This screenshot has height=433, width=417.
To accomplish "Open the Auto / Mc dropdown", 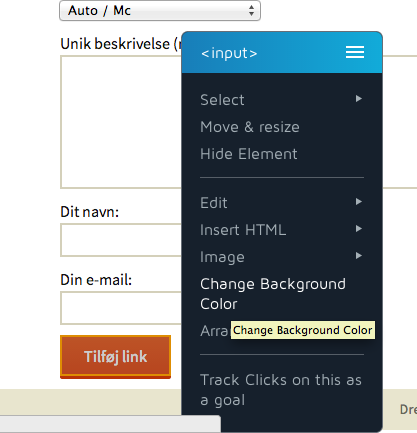I will click(x=160, y=10).
